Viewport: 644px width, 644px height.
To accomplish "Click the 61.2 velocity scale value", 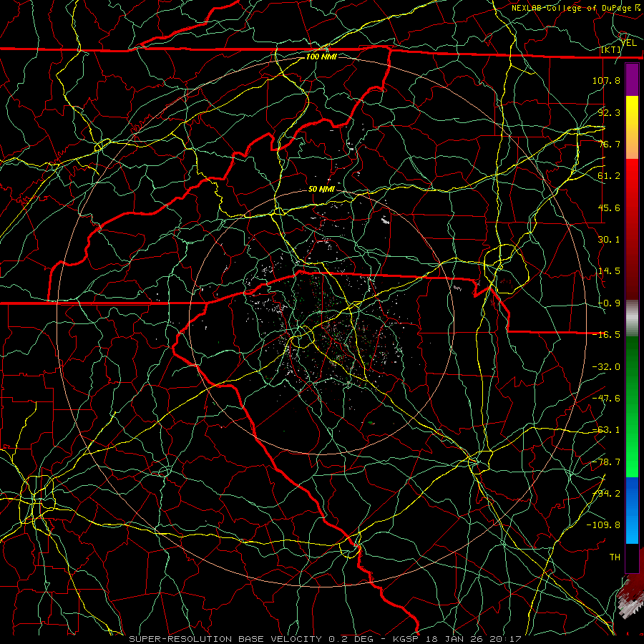I will click(609, 176).
